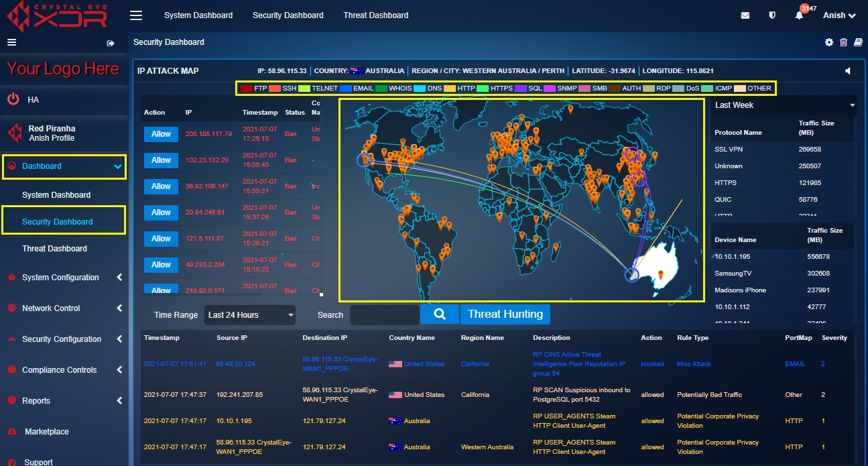Click source IP 65.49.20.124
The image size is (868, 466).
coord(235,364)
